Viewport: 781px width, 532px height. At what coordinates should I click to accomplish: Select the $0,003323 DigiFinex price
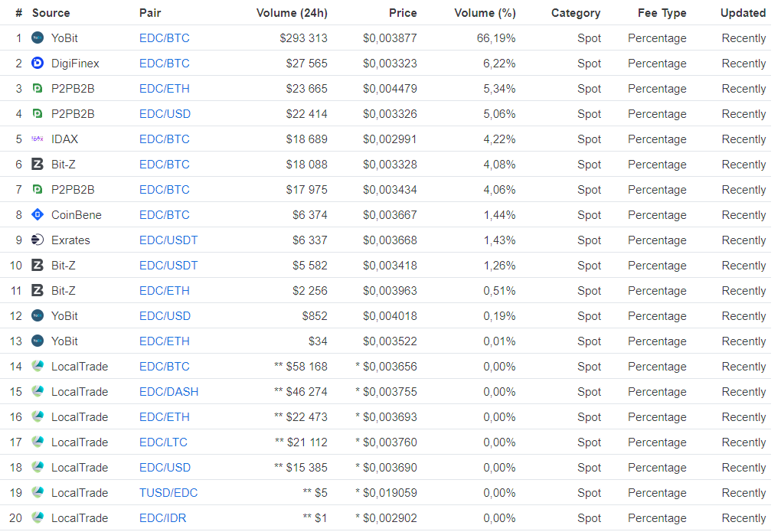(390, 64)
